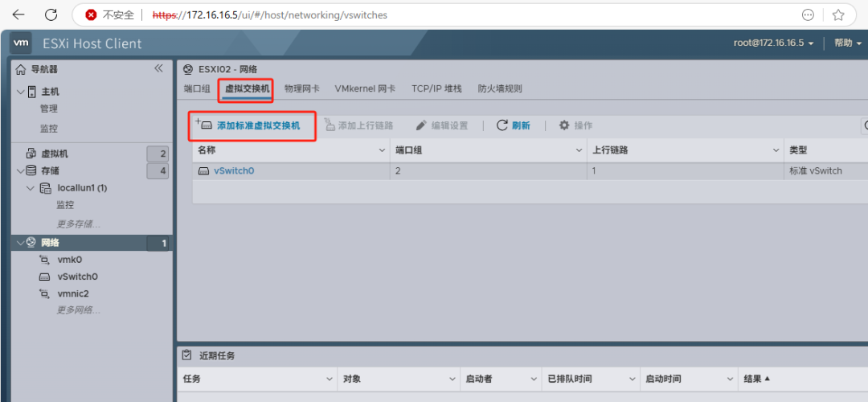
Task: Click the browser address bar URL
Action: 269,15
